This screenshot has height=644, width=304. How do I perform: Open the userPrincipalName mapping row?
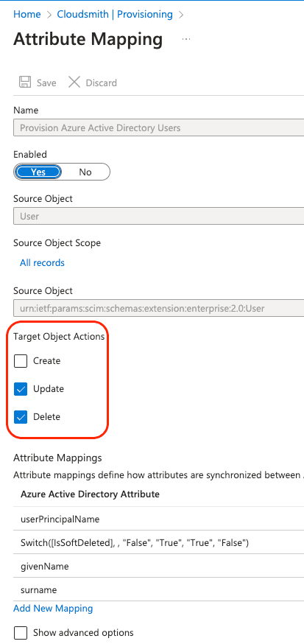coord(159,519)
